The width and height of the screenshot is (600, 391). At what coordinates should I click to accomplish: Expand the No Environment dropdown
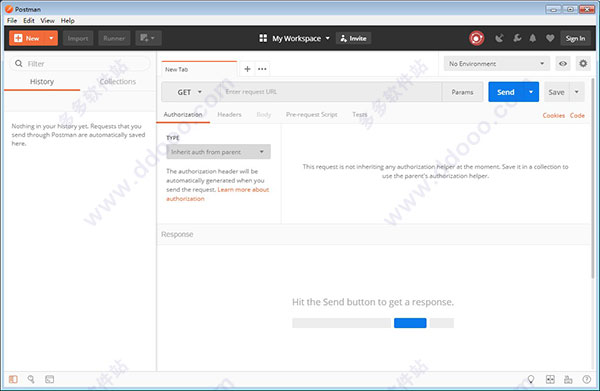click(497, 64)
